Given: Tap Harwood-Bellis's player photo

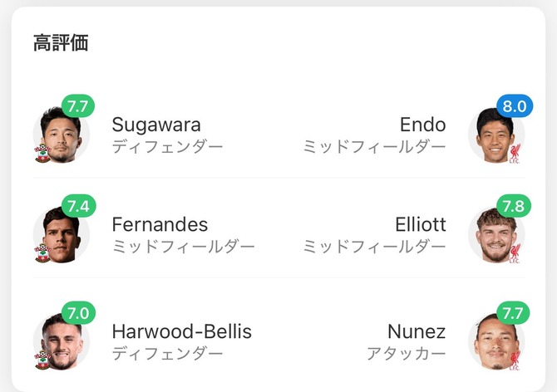Looking at the screenshot, I should (x=60, y=342).
